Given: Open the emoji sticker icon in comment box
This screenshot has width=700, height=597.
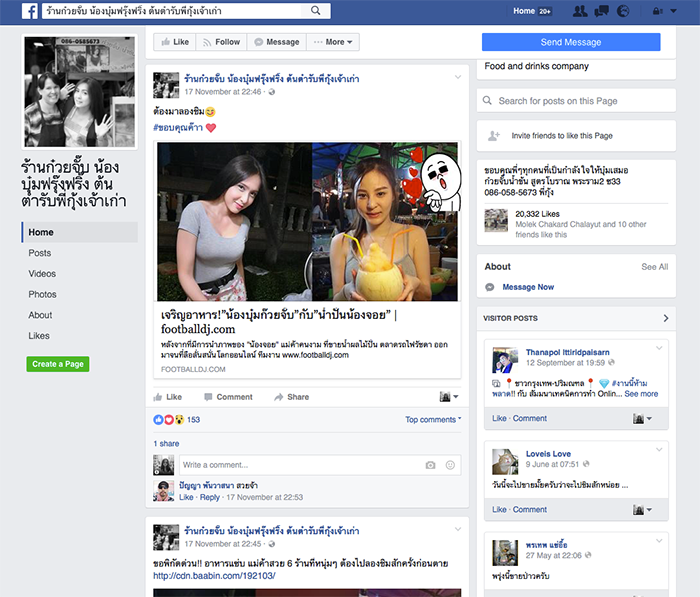Looking at the screenshot, I should pos(450,465).
